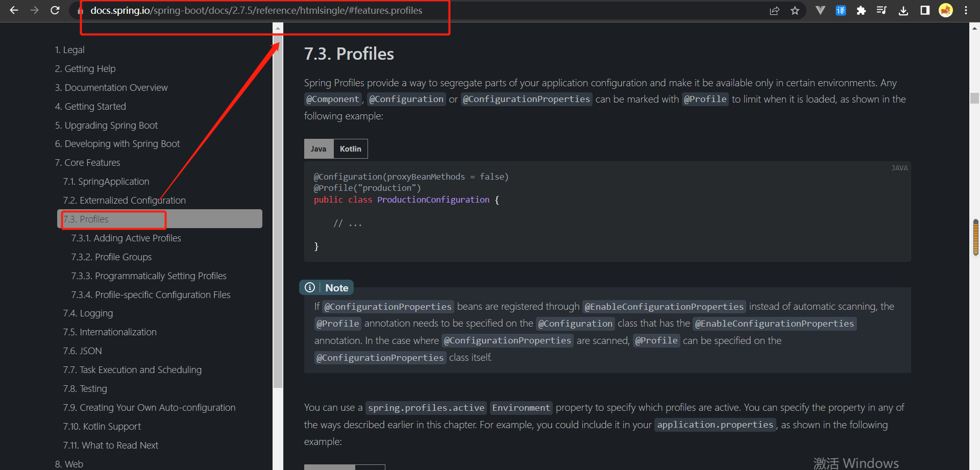Open '6. Developing with Spring Boot'
Image resolution: width=980 pixels, height=470 pixels.
click(117, 143)
